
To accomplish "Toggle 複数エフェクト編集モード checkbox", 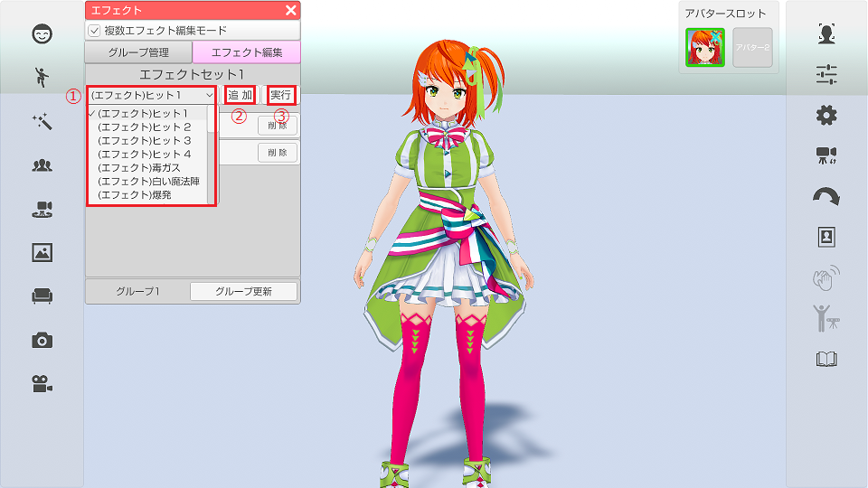I will coord(94,31).
